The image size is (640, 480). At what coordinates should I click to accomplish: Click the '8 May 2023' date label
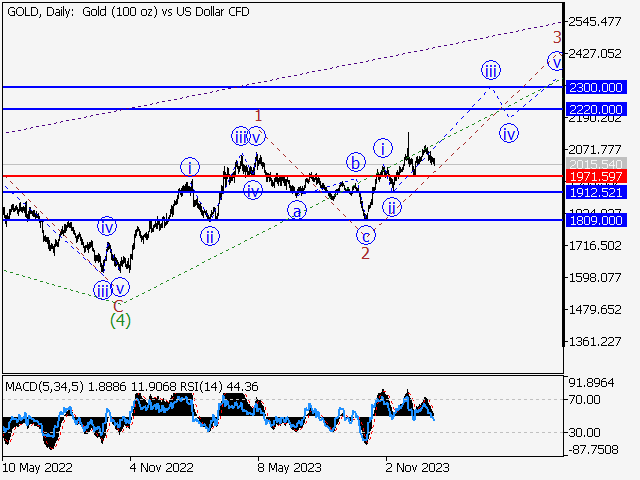click(288, 466)
